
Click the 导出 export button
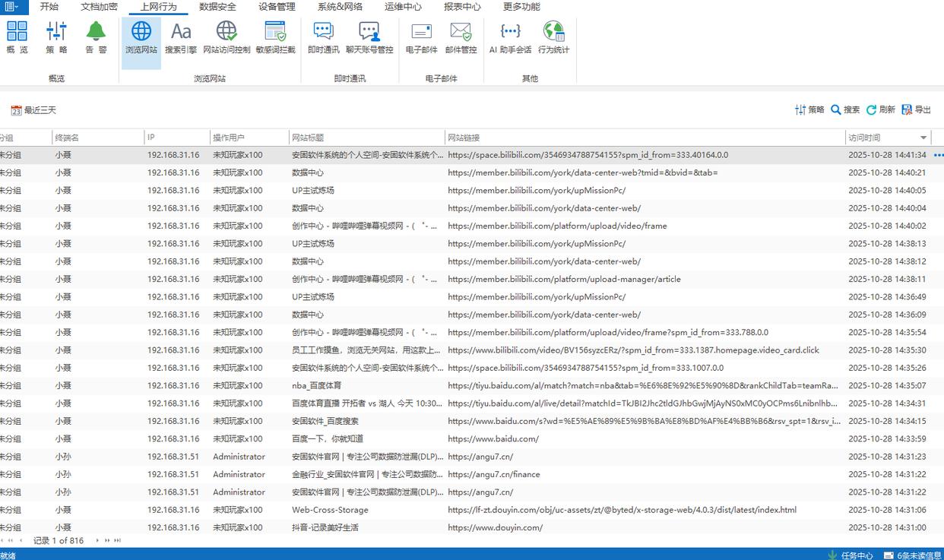(916, 110)
